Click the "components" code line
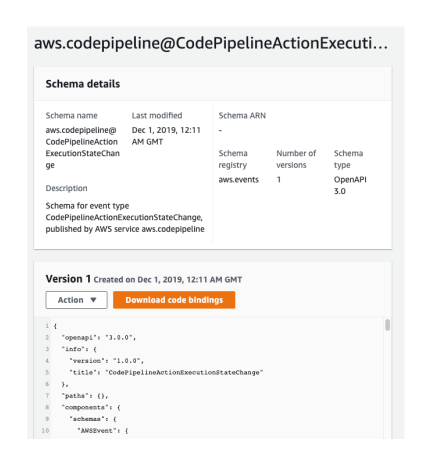 pyautogui.click(x=91, y=407)
